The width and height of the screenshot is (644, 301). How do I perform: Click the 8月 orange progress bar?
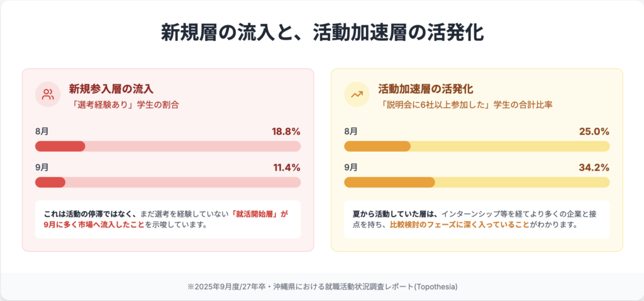click(x=476, y=147)
